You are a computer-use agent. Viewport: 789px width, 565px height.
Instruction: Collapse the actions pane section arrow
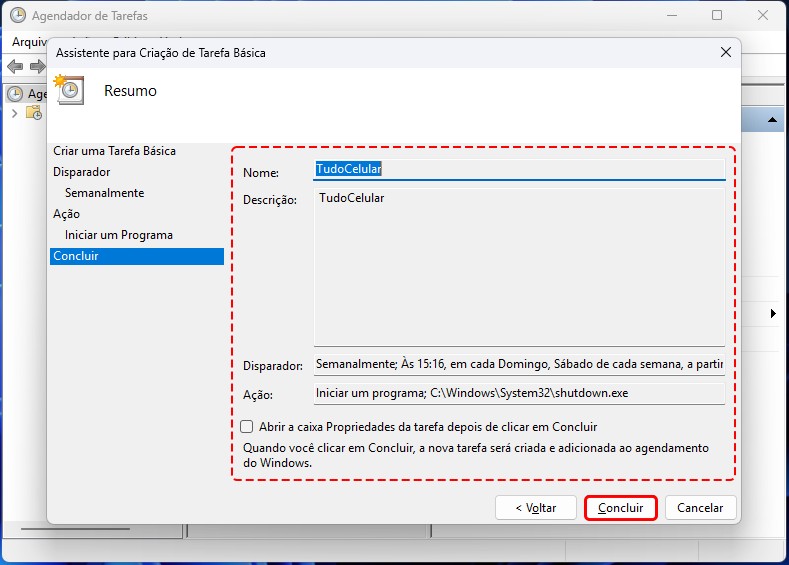(x=773, y=120)
